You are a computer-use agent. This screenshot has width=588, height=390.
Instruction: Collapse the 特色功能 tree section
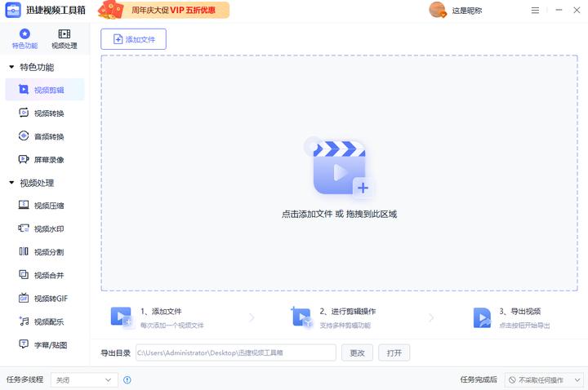(11, 67)
